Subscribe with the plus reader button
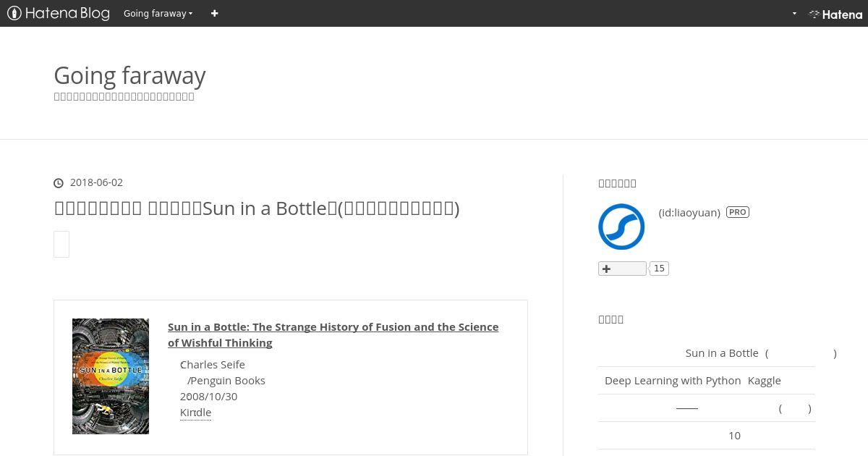 622,269
